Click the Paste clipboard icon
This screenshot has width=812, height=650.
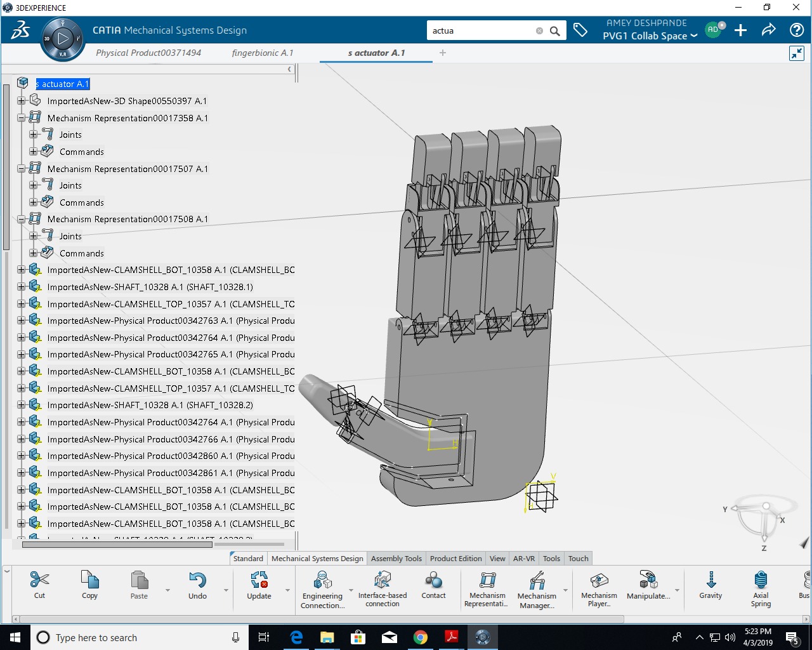(x=139, y=580)
